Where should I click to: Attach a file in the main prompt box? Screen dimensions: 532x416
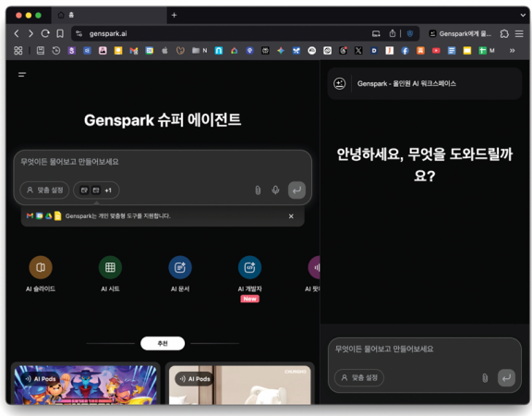258,190
